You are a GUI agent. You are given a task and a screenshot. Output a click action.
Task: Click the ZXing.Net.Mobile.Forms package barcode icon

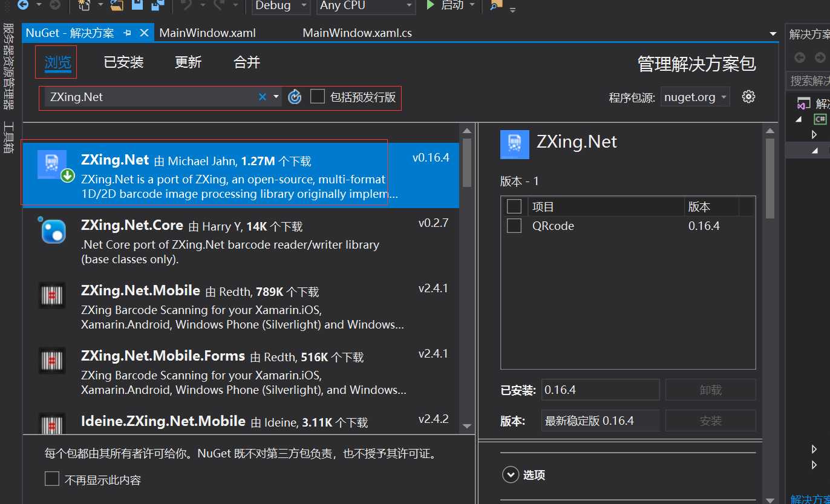pyautogui.click(x=52, y=361)
